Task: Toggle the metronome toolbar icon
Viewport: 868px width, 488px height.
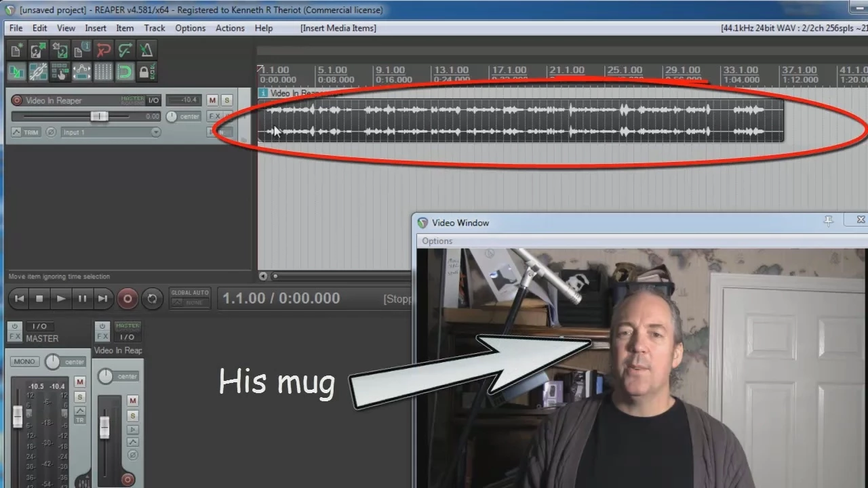Action: coord(146,50)
